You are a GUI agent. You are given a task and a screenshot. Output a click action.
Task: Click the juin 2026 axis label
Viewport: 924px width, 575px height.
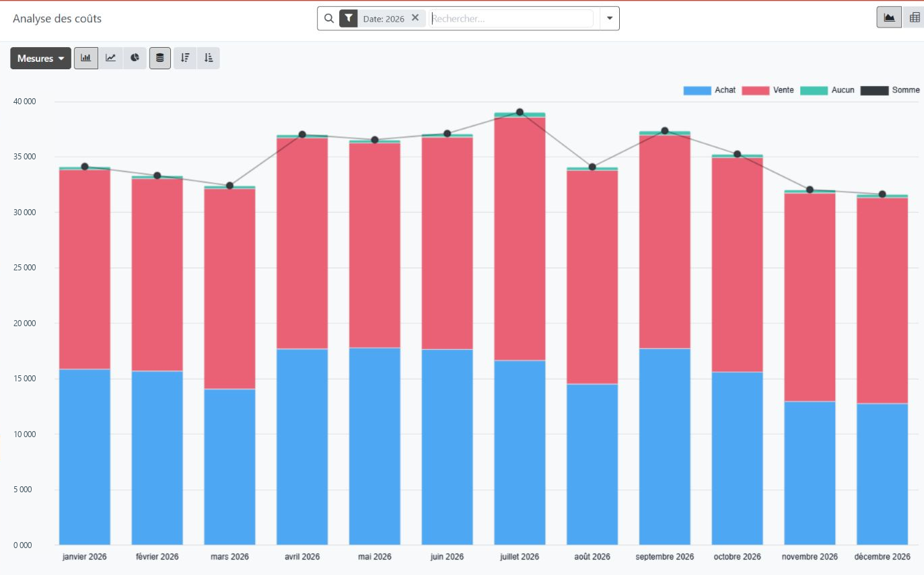click(448, 557)
